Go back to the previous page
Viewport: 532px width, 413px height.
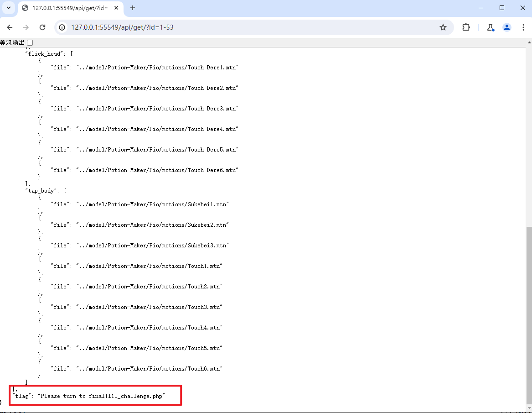[x=10, y=27]
